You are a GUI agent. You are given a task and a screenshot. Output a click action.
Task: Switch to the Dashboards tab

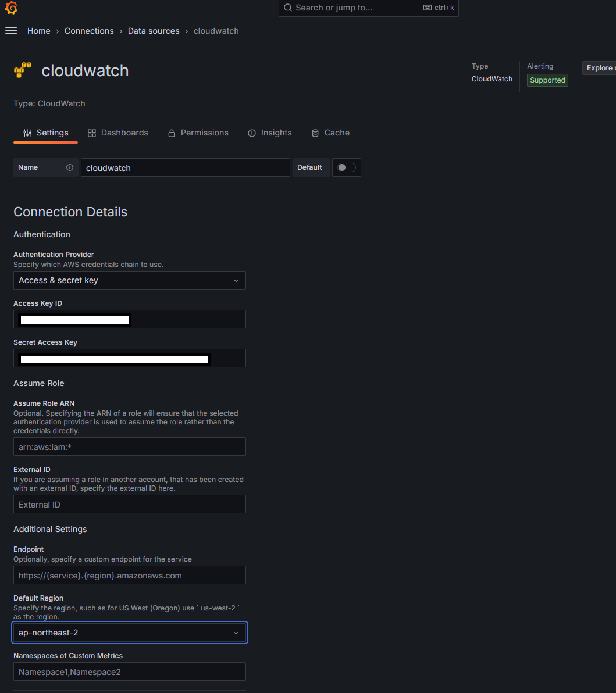point(118,133)
